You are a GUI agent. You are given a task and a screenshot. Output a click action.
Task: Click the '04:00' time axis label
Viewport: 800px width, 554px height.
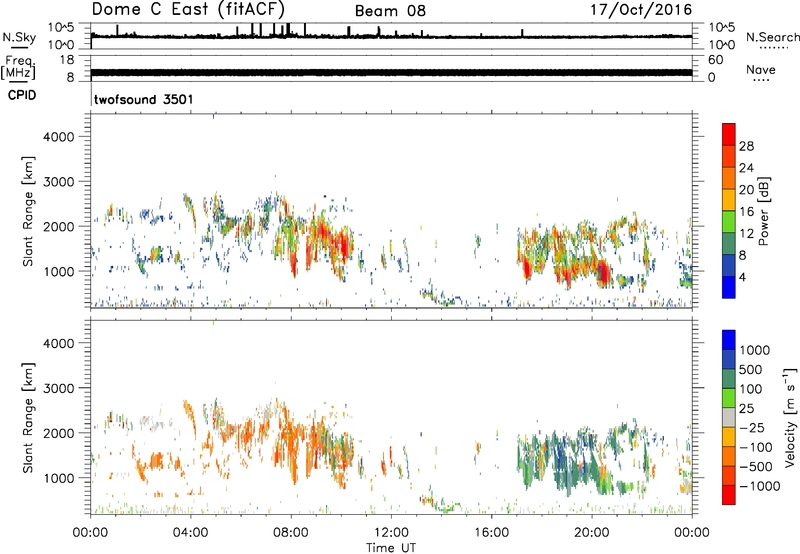190,533
